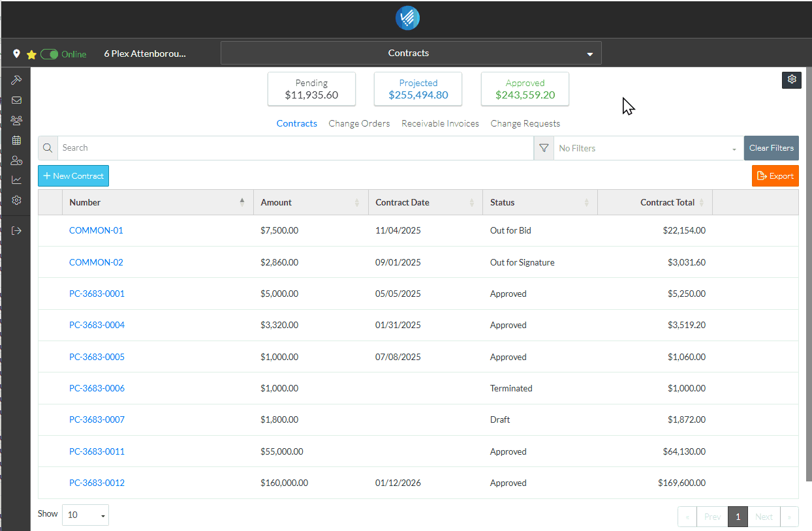Open the hammer tools sidebar icon
Viewport: 812px width, 531px height.
(x=16, y=80)
